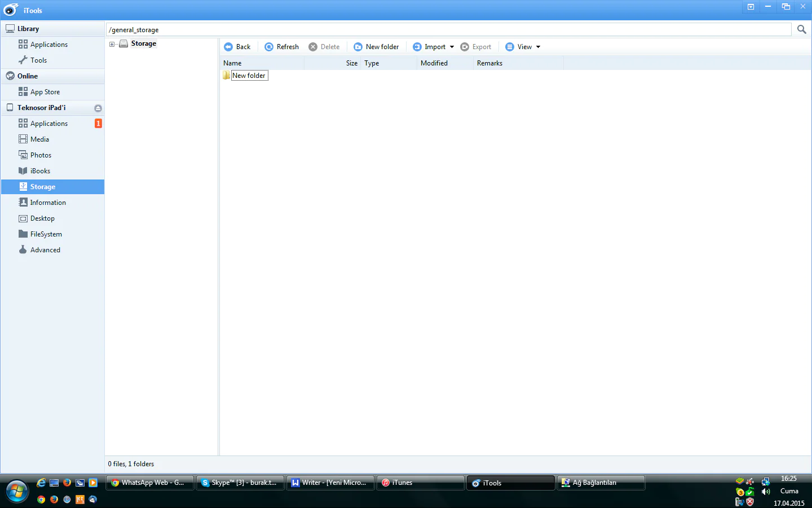The width and height of the screenshot is (812, 508).
Task: Expand the Storage tree node
Action: (x=112, y=44)
